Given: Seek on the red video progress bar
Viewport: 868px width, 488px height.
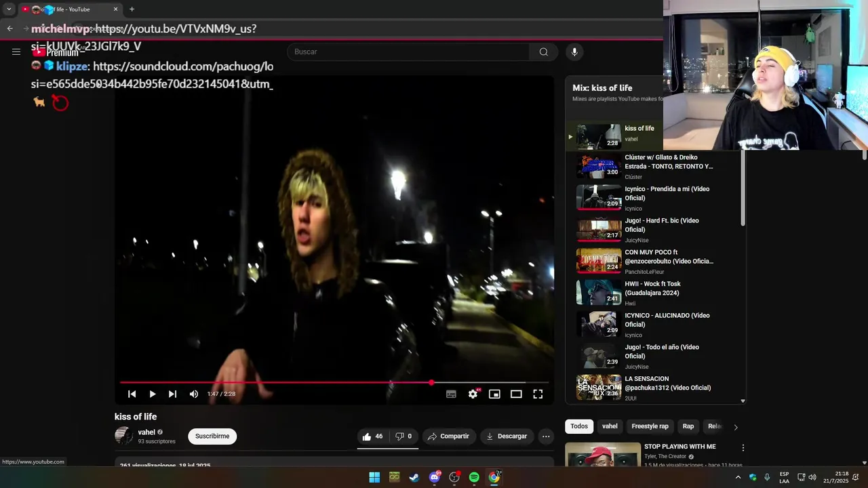Looking at the screenshot, I should click(x=334, y=382).
